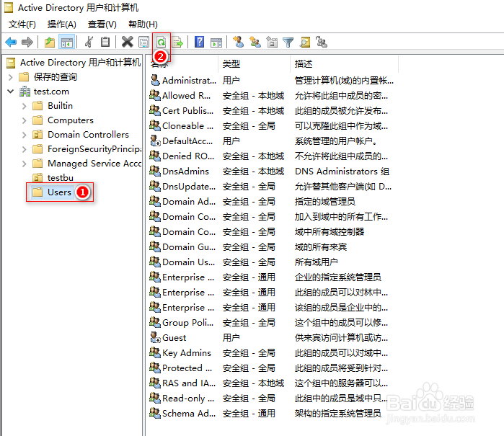
Task: Click description 域中所有域控制器
Action: pos(330,231)
